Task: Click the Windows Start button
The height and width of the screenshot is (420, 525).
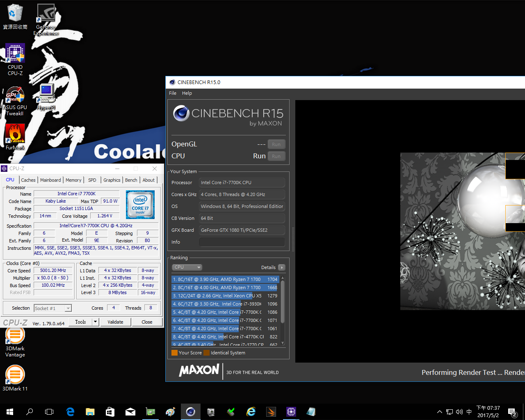Action: coord(10,412)
